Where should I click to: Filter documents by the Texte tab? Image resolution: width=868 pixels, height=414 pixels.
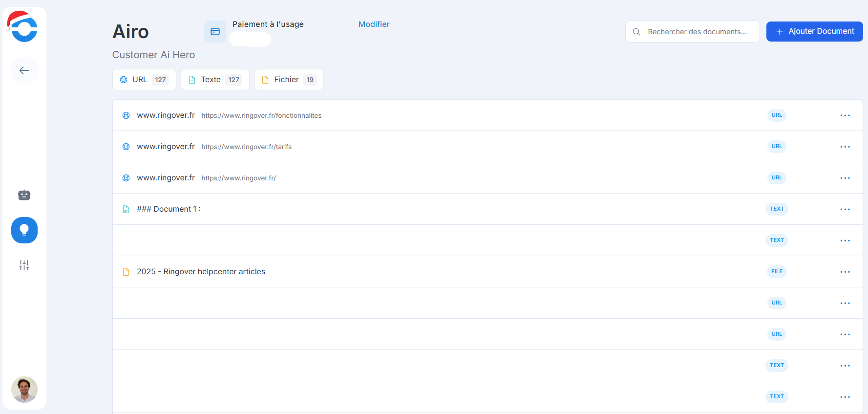215,80
